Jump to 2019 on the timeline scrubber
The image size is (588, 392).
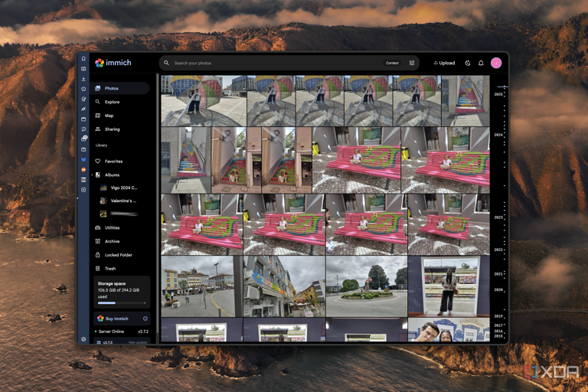coord(498,316)
